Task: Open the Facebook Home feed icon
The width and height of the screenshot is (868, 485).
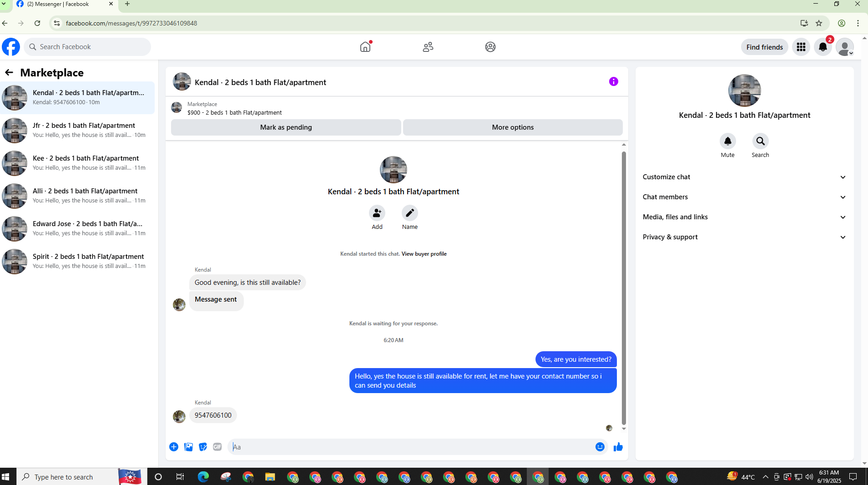Action: point(365,47)
